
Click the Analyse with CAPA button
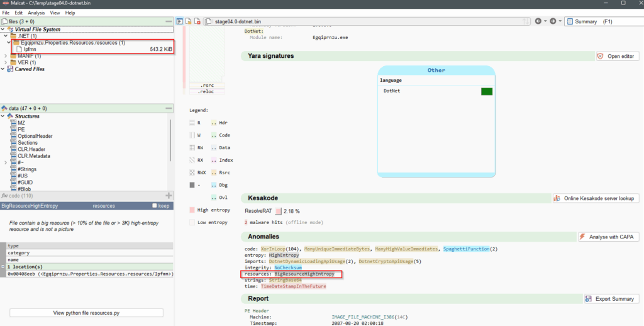tap(609, 237)
